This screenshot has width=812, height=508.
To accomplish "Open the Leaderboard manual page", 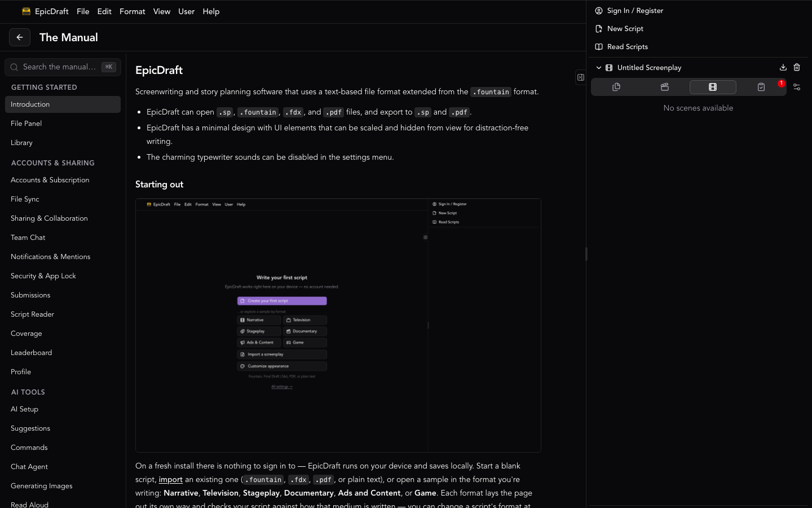I will (x=63, y=353).
